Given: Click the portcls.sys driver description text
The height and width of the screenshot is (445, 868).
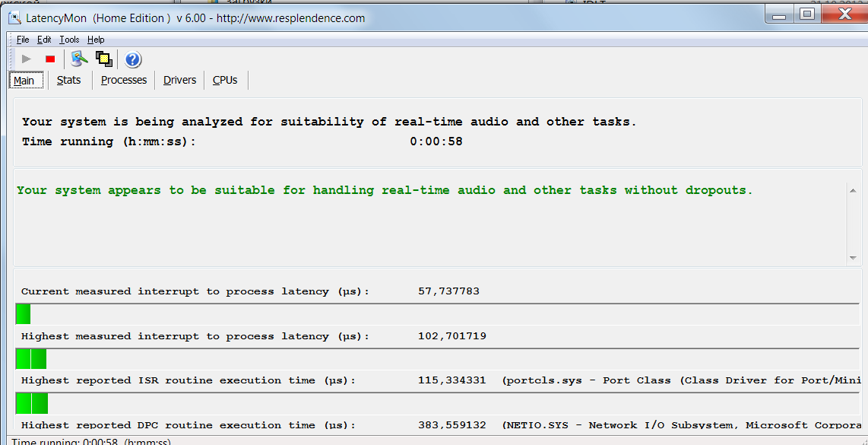Looking at the screenshot, I should (x=682, y=380).
